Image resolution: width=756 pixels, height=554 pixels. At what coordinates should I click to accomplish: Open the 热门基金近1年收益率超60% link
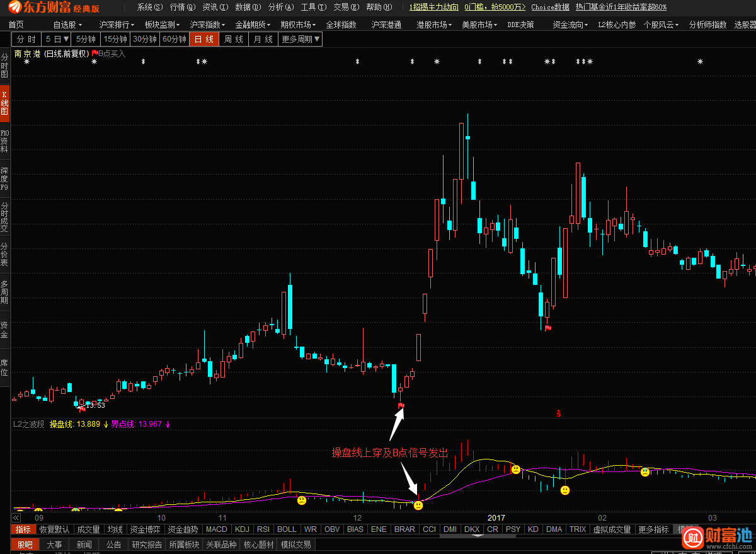[621, 7]
